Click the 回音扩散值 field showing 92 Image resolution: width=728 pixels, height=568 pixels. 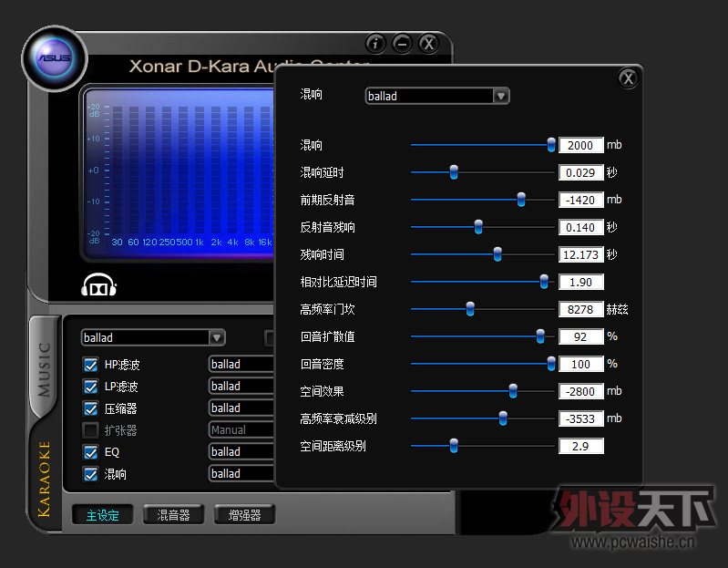(580, 337)
